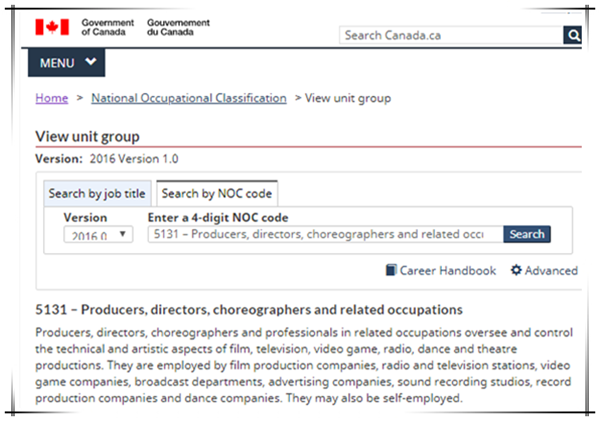Open the Advanced search link
Viewport: 600px width, 421px height.
coord(544,271)
